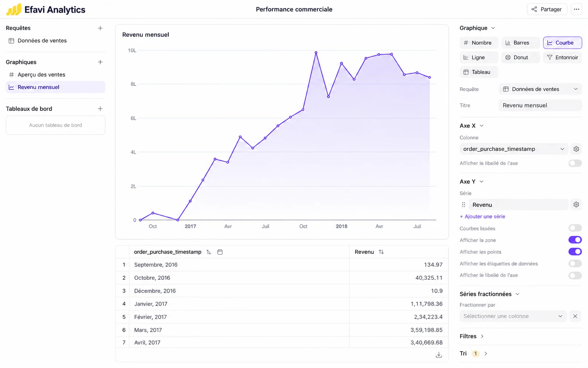Enable Afficher les étiquettes de données toggle
Viewport: 588px width, 368px height.
(575, 264)
